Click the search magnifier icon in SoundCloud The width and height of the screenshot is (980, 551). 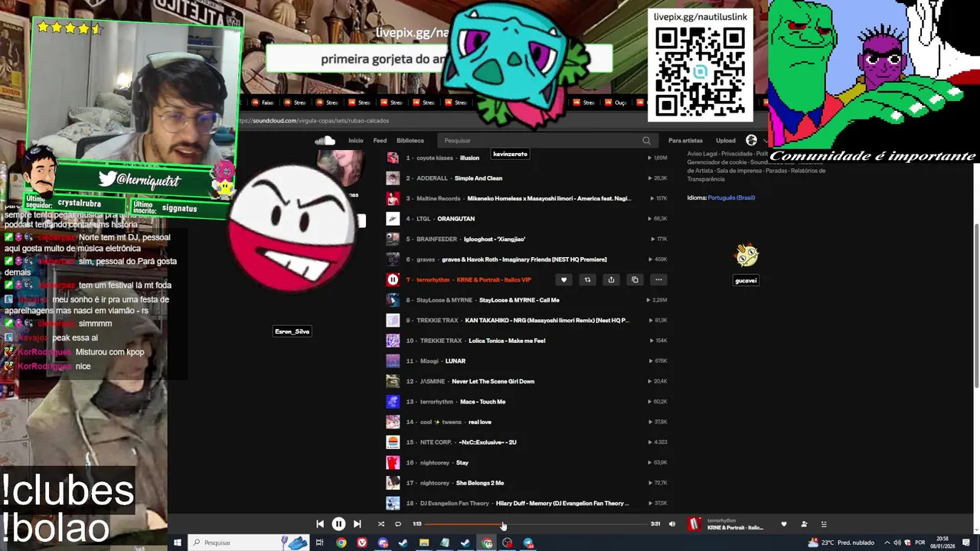point(646,141)
